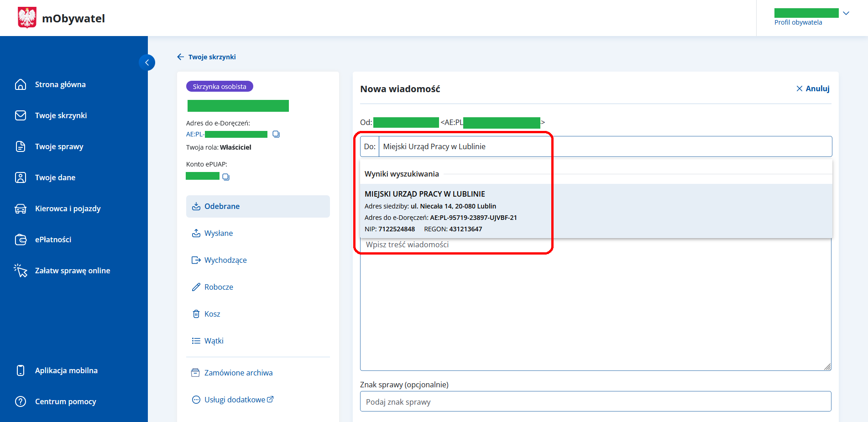
Task: Copy the e-Doręczenia address with copy icon
Action: (x=276, y=134)
